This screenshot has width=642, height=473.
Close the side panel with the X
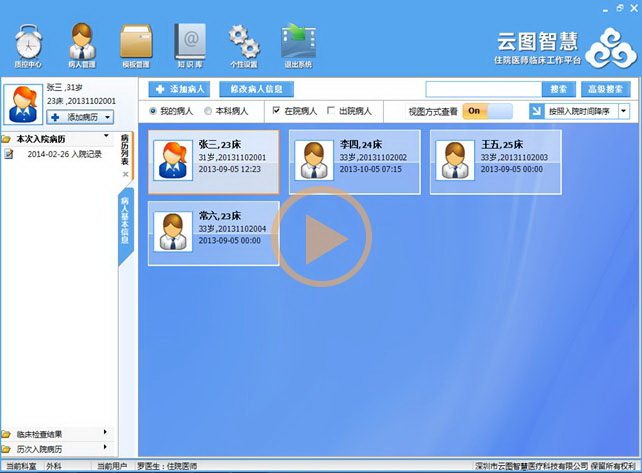126,174
